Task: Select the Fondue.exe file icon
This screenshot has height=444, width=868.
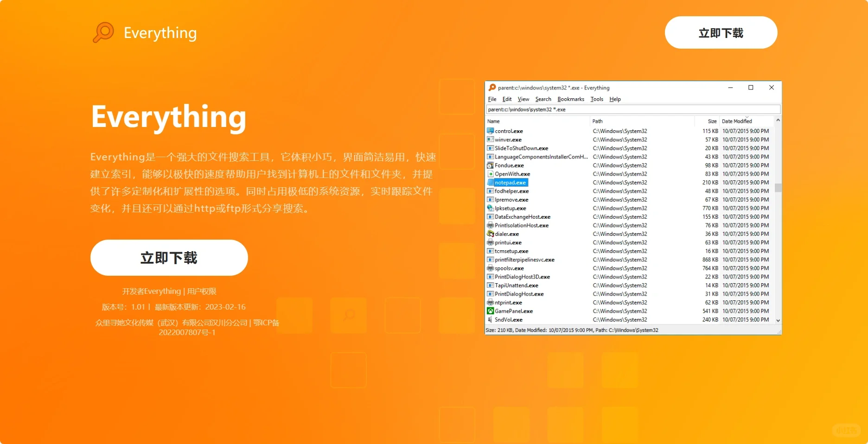Action: pos(490,165)
